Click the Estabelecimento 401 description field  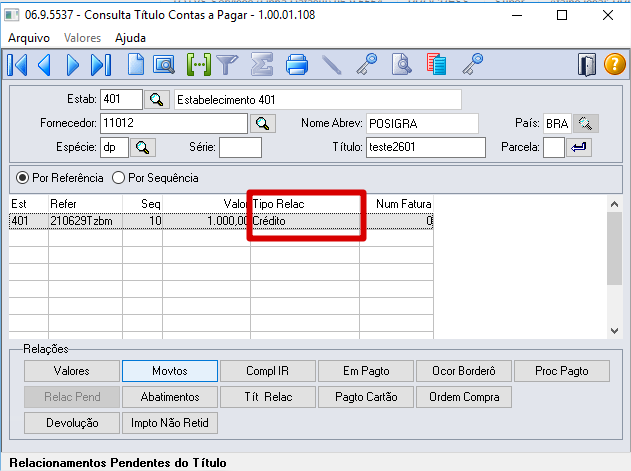[x=318, y=99]
